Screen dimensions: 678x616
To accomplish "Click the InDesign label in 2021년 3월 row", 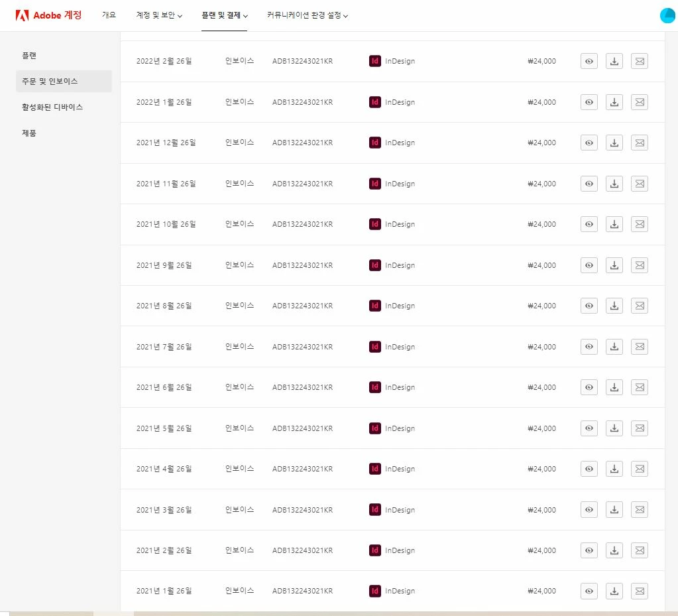I will (x=400, y=510).
